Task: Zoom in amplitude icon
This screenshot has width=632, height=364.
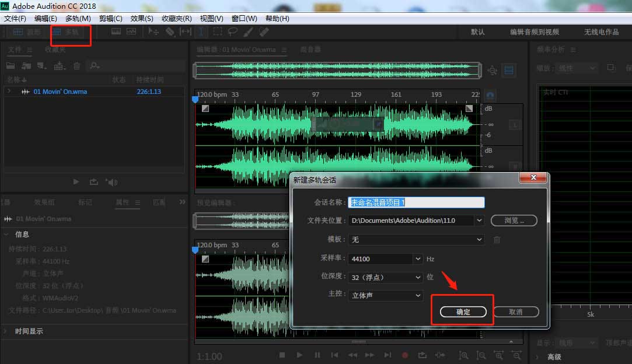Action: [463, 355]
